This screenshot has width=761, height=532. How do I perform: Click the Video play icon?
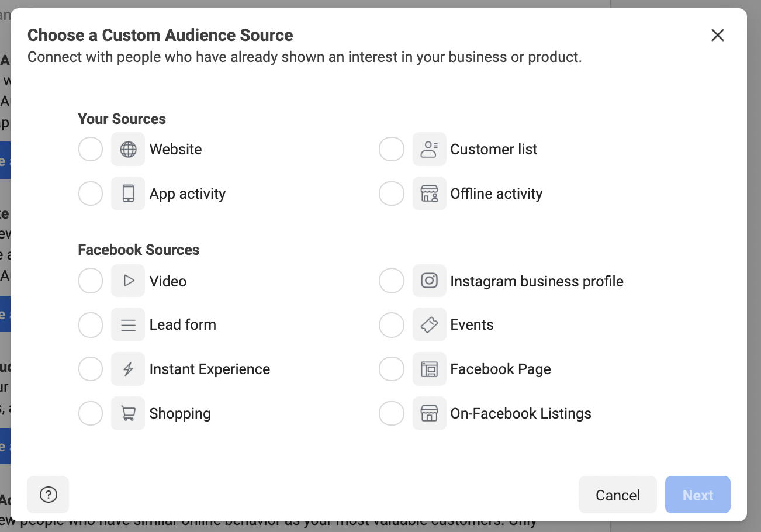[x=128, y=281]
